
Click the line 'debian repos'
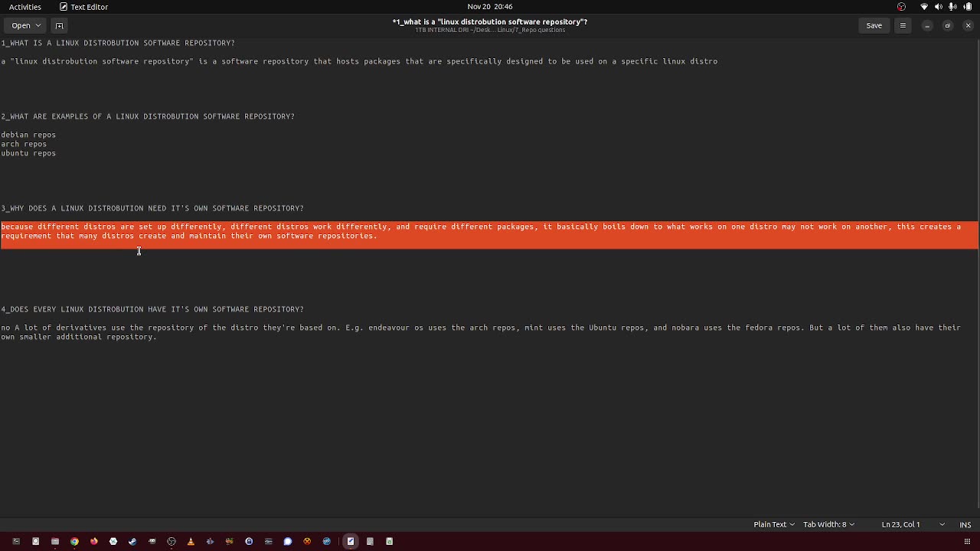click(28, 135)
